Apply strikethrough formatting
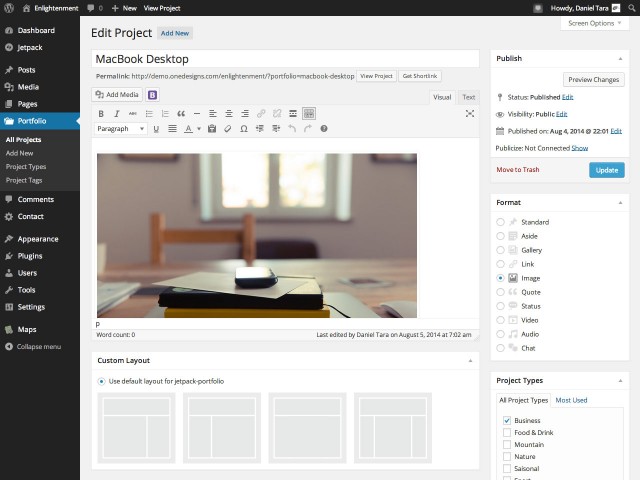Viewport: 640px width, 480px height. click(133, 114)
